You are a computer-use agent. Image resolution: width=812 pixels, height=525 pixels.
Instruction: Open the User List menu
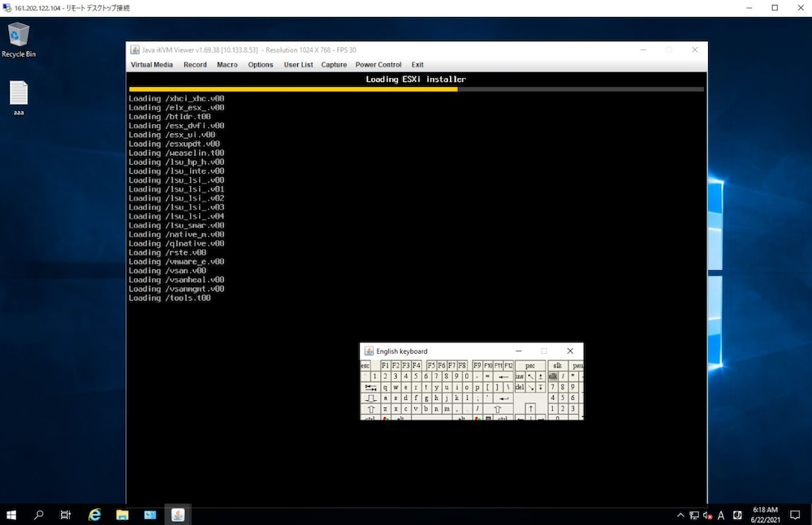point(298,65)
